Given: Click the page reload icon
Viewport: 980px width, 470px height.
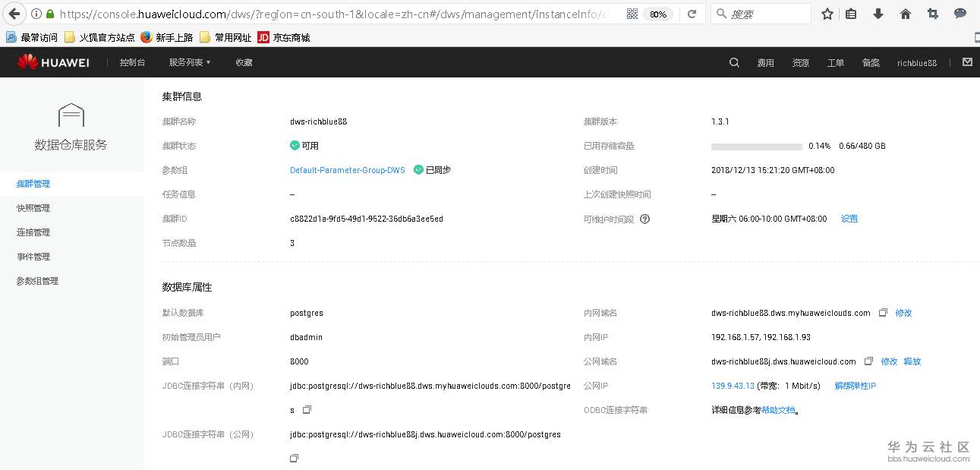Looking at the screenshot, I should (692, 13).
